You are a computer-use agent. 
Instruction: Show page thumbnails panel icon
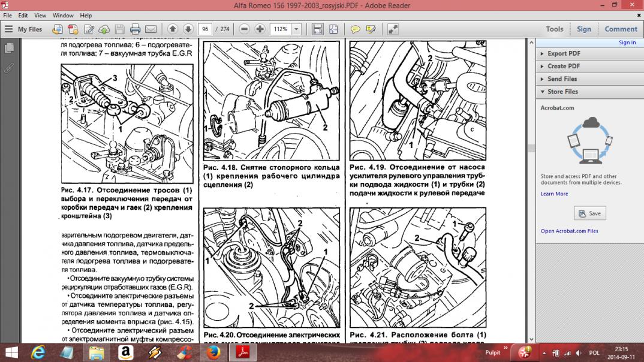click(9, 48)
